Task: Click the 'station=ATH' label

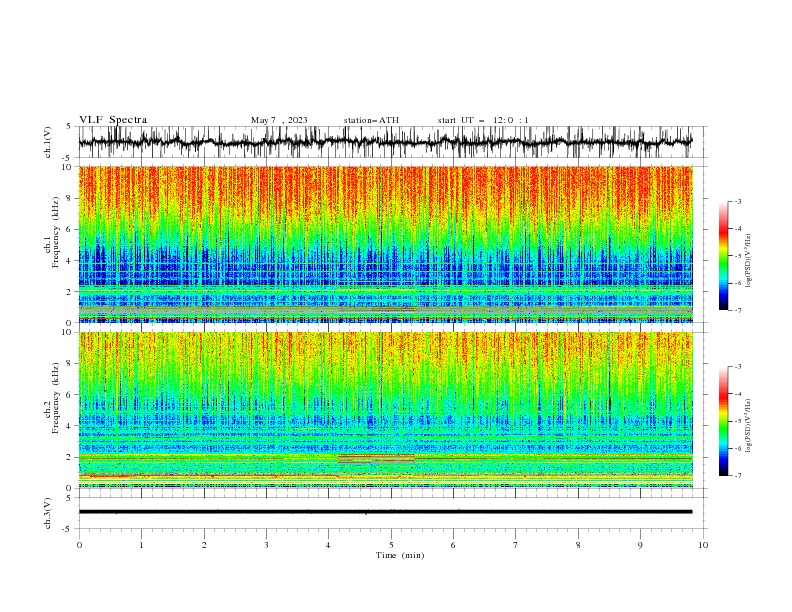Action: [x=371, y=120]
